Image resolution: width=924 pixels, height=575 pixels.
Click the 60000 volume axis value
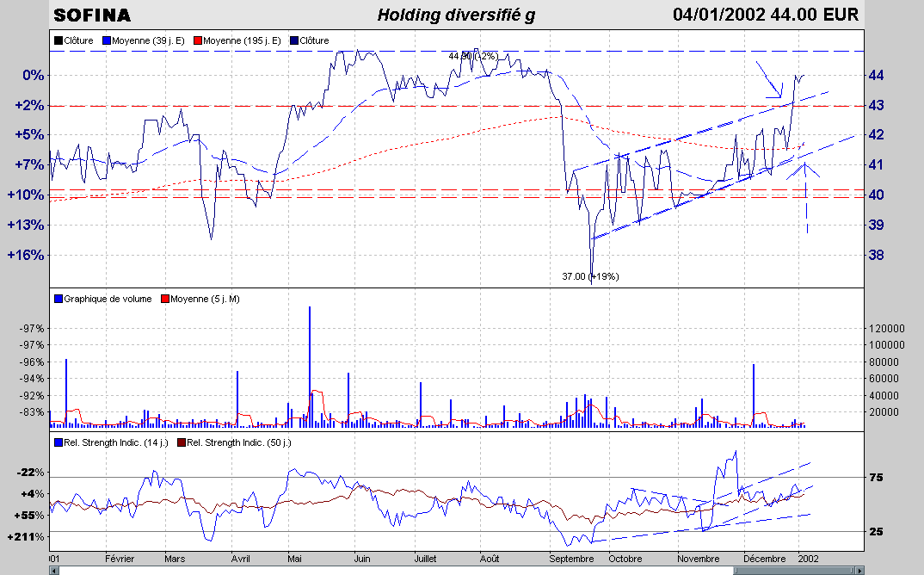[x=884, y=379]
